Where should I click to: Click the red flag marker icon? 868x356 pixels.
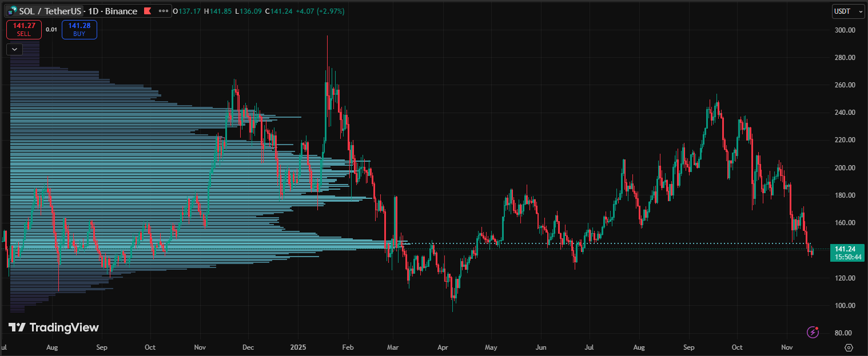click(x=147, y=11)
